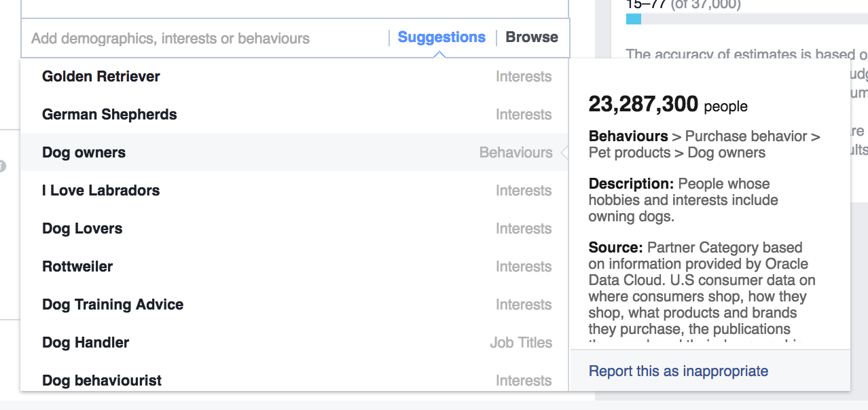
Task: Click the Add demographics, interests or behaviours field
Action: click(204, 38)
